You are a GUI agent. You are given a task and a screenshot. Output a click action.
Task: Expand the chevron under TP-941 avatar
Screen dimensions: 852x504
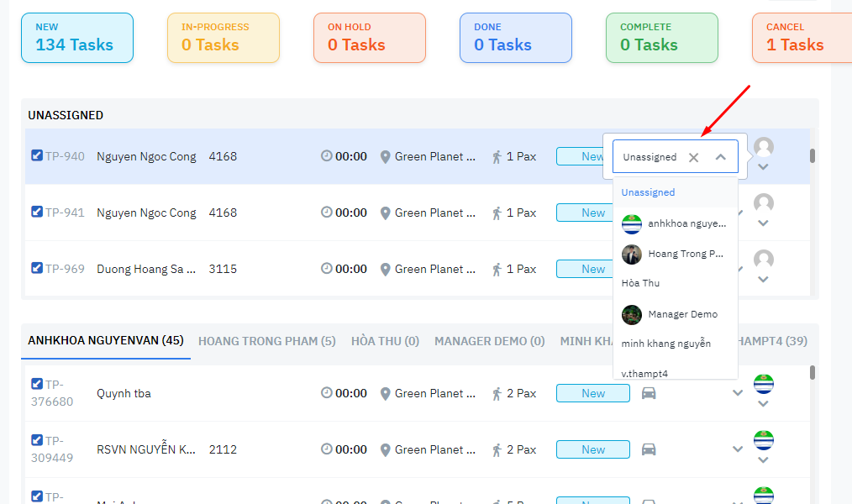[x=763, y=223]
